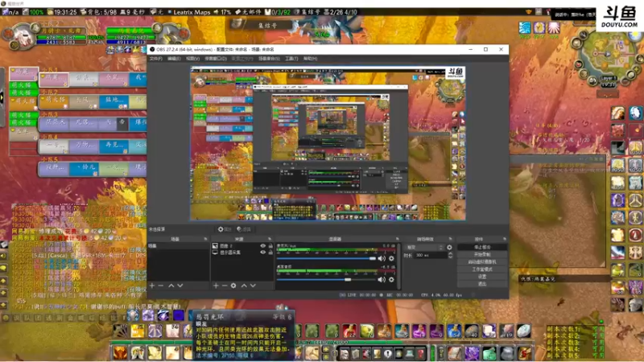Click the 属性 properties button above Sources
Screen dimensions: 644x362
[225, 229]
